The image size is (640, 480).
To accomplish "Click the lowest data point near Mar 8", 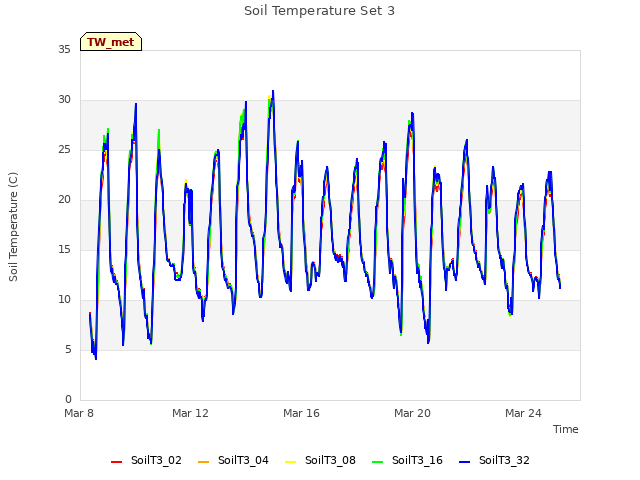I will tap(96, 358).
